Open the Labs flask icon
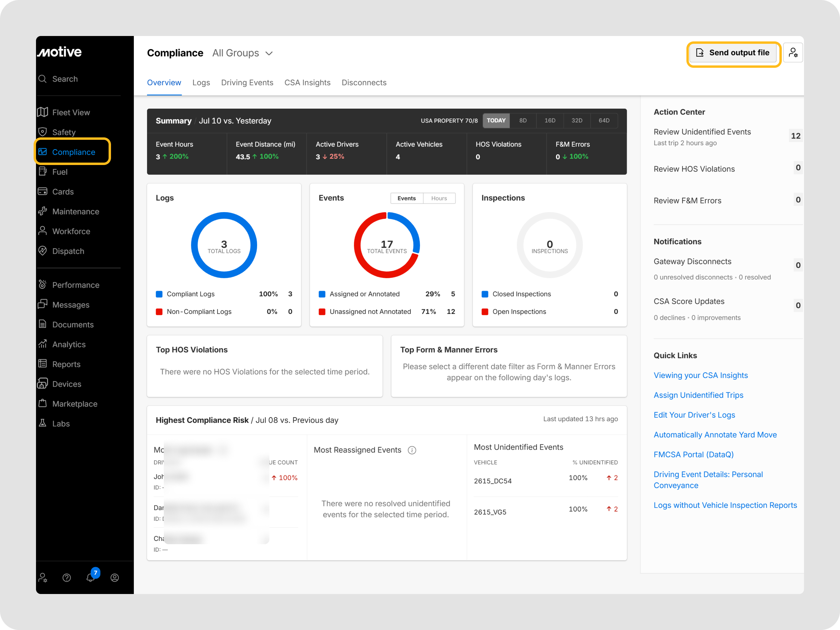840x630 pixels. (43, 423)
